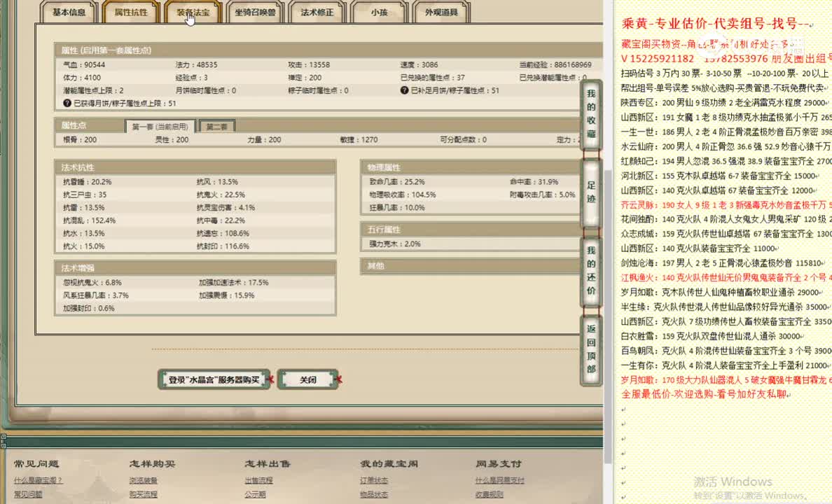Click the 强力克木：2.0% entry
Viewport: 832px width, 504px height.
395,244
